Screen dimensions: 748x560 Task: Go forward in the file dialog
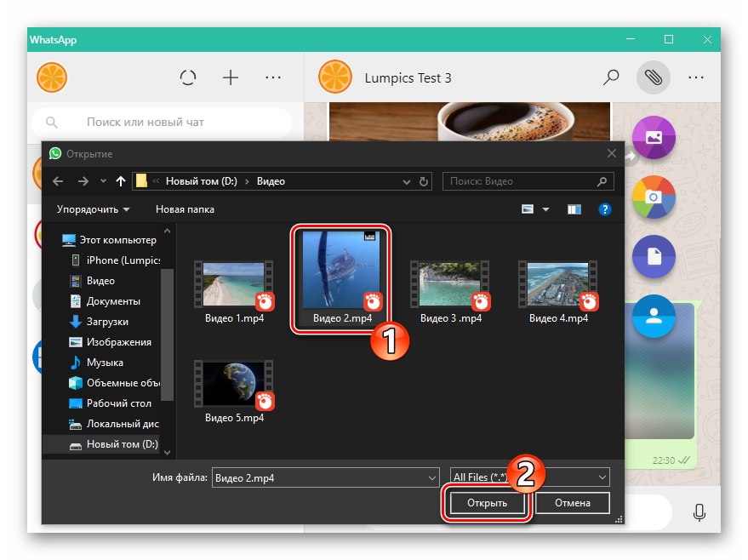click(83, 181)
